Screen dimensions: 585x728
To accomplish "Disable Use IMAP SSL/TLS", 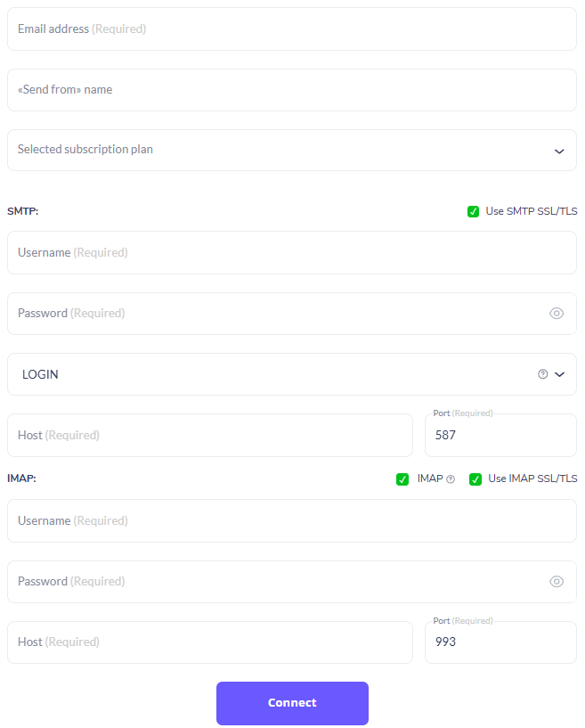I will [x=475, y=479].
